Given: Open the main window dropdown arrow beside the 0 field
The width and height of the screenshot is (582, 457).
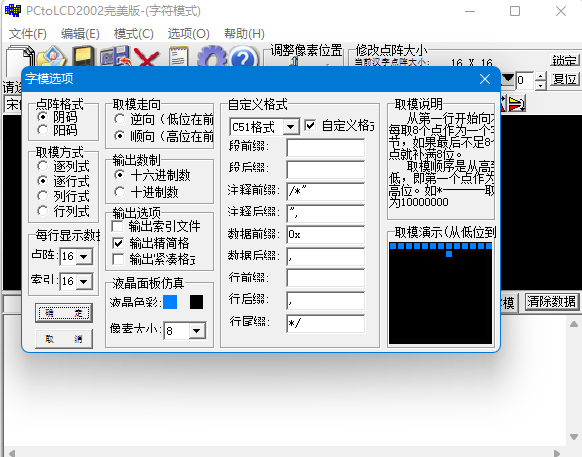Looking at the screenshot, I should (507, 79).
